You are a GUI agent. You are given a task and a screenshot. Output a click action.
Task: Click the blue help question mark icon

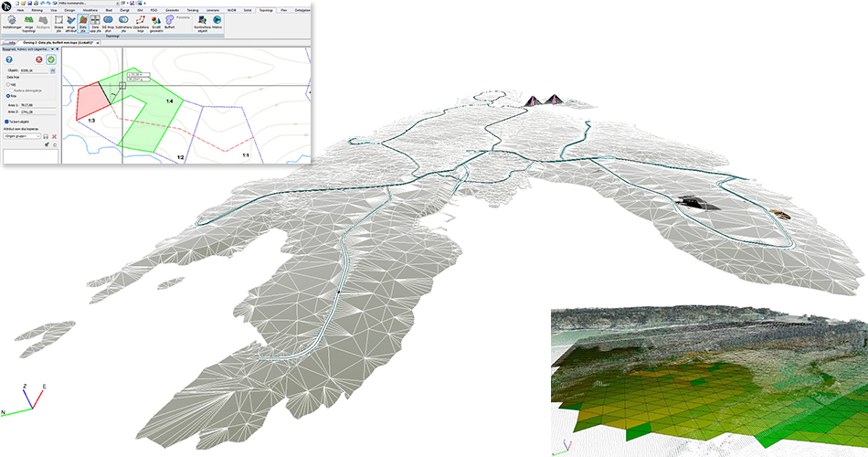point(7,59)
